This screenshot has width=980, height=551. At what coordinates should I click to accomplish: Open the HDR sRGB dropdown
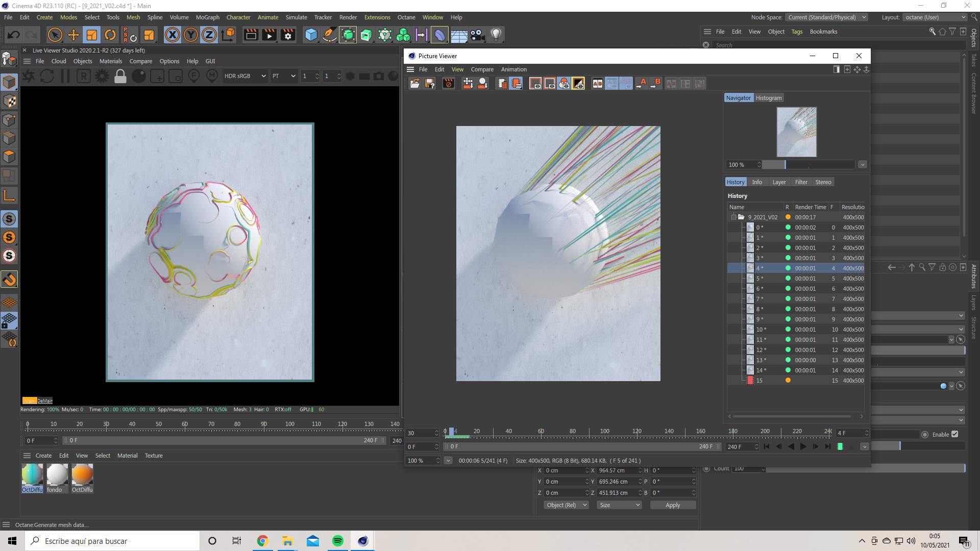point(245,76)
